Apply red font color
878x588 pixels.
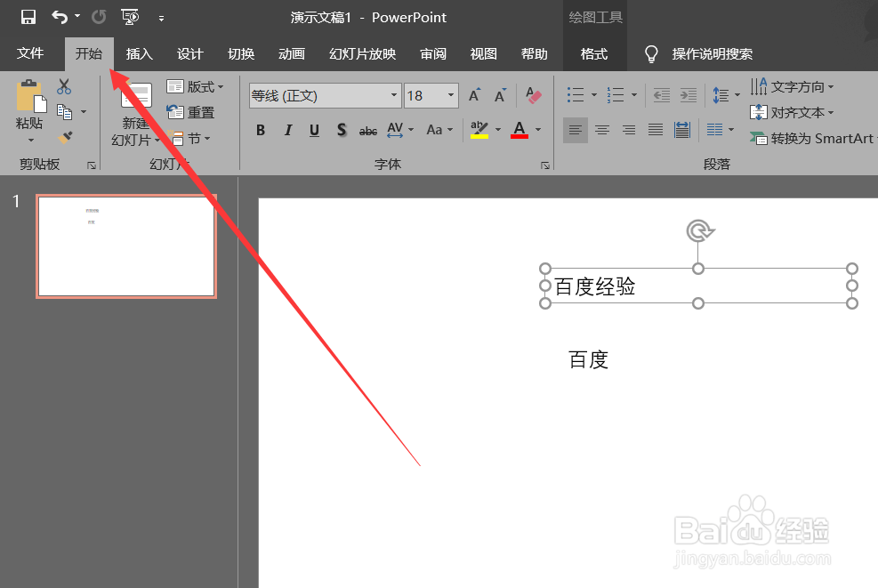click(x=520, y=130)
